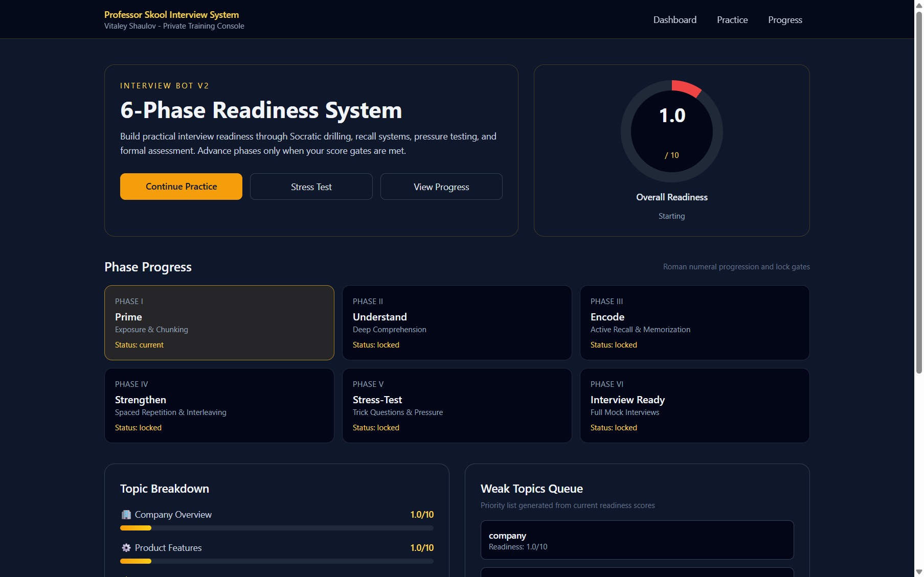Switch to the Practice section

click(x=732, y=19)
